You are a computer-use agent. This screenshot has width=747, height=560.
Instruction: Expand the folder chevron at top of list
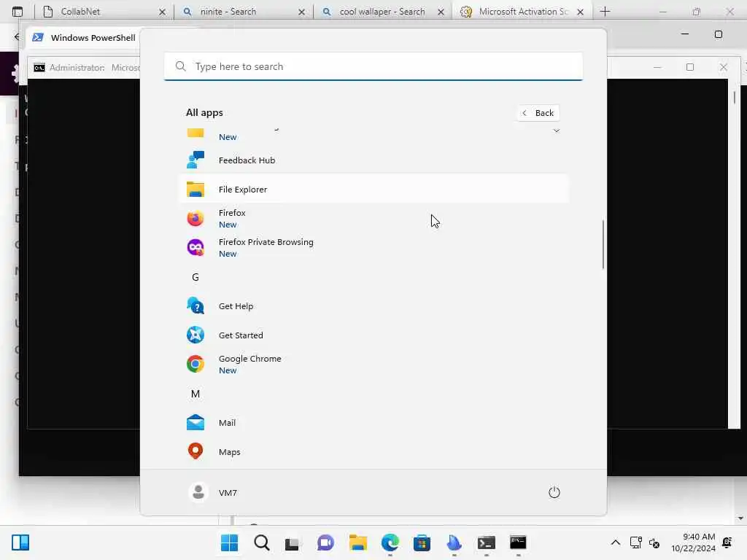556,131
